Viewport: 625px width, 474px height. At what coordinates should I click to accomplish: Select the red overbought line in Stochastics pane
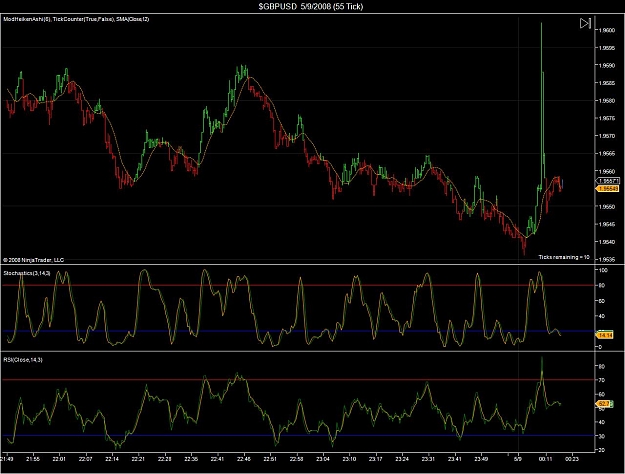coord(298,285)
